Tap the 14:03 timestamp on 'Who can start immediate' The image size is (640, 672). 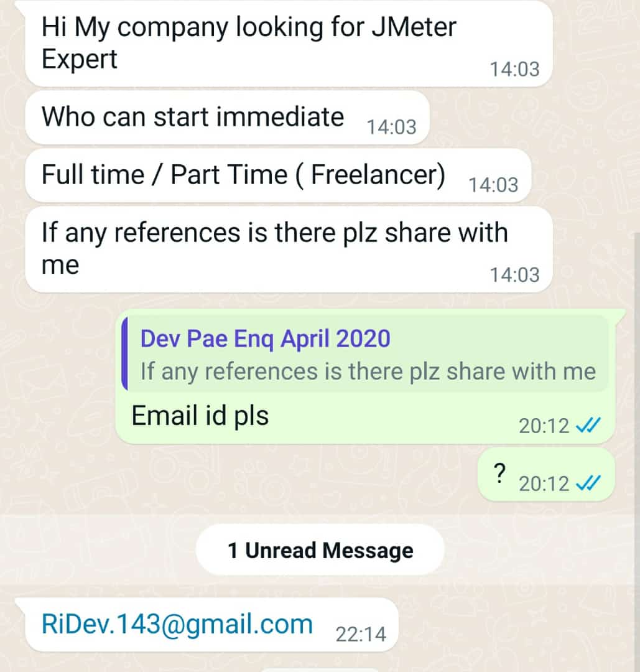point(392,127)
